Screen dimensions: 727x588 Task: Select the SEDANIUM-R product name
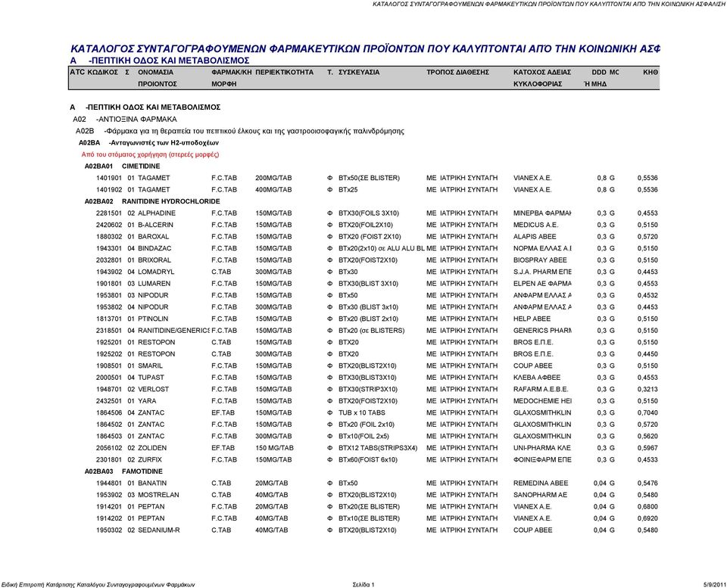coord(158,530)
